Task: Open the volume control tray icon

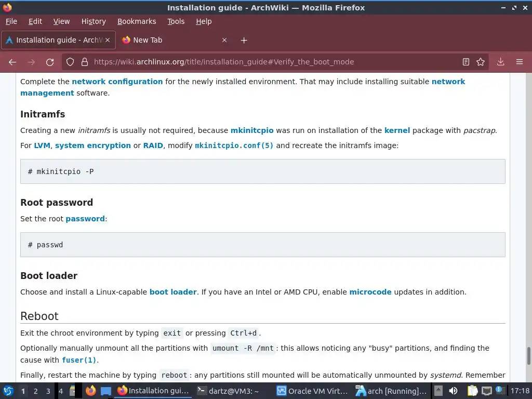Action: [x=453, y=391]
